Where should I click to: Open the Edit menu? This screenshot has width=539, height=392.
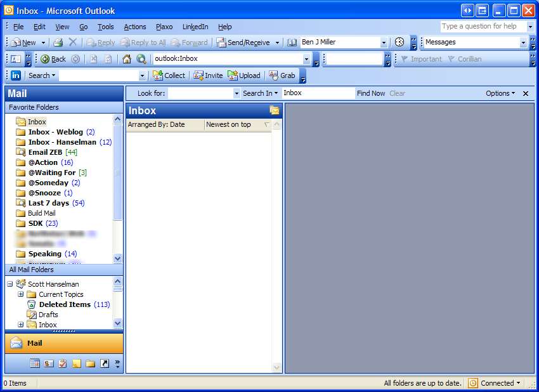pos(39,27)
